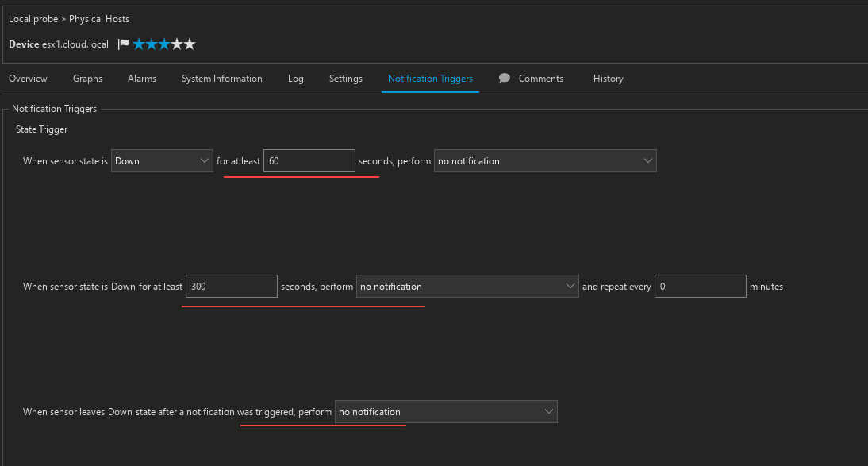Focus the 300 seconds escalation field
The width and height of the screenshot is (868, 466).
coord(231,287)
